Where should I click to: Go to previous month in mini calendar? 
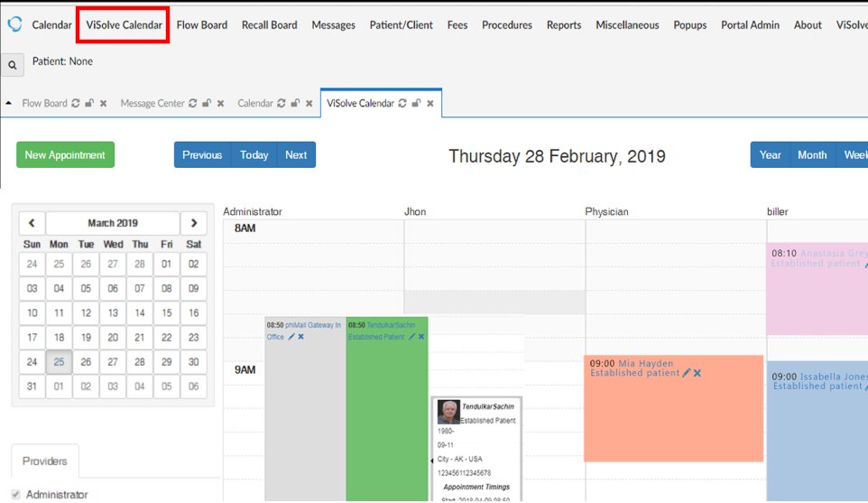click(32, 223)
